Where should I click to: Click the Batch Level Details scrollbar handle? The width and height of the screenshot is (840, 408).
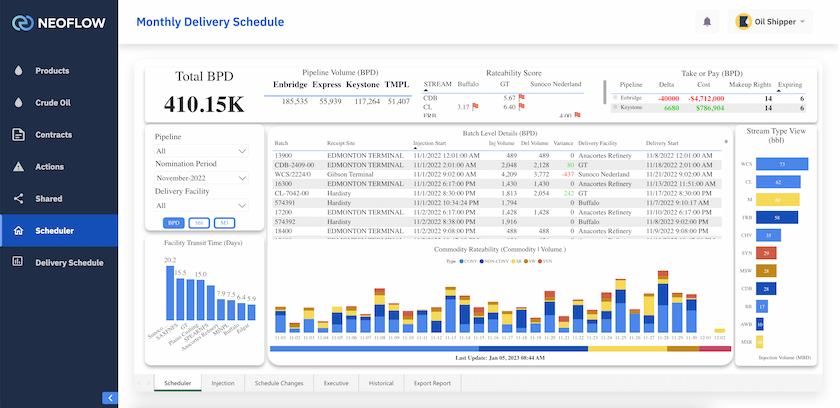coord(726,142)
